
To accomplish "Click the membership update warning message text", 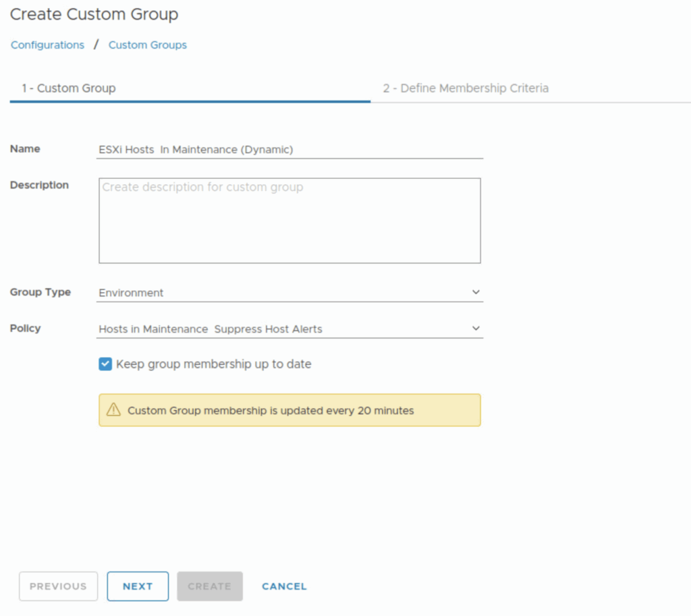I will coord(271,410).
